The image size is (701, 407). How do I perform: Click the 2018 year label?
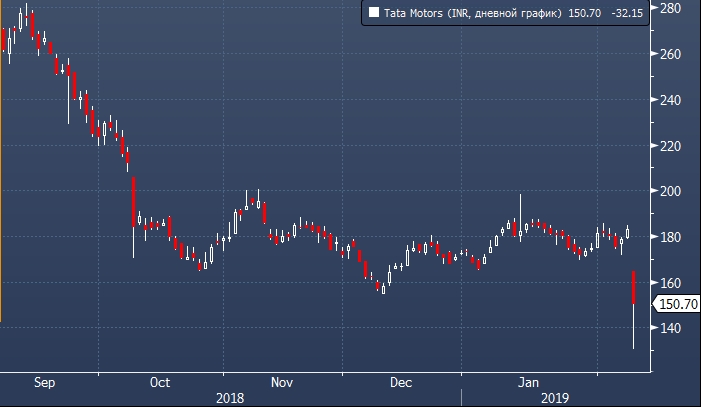(x=230, y=397)
